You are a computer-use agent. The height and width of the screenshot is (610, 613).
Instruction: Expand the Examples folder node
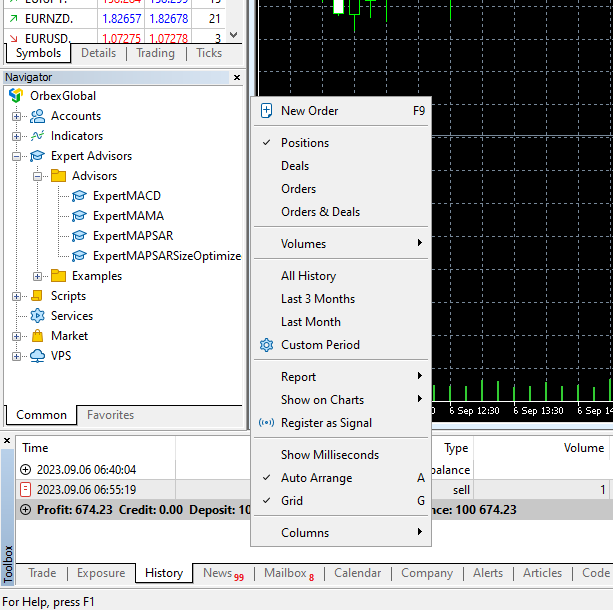click(x=37, y=276)
